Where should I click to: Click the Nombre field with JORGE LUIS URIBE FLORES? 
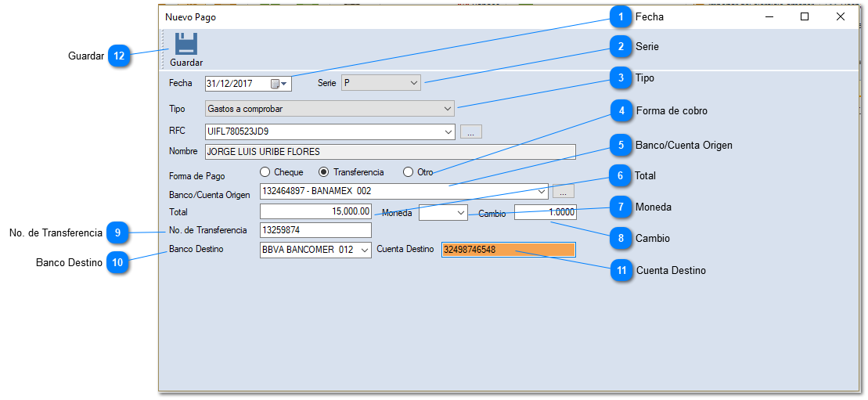389,152
